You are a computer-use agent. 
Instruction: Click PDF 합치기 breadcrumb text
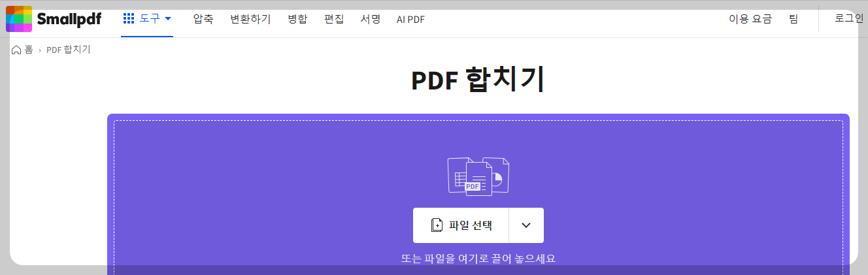click(x=69, y=50)
